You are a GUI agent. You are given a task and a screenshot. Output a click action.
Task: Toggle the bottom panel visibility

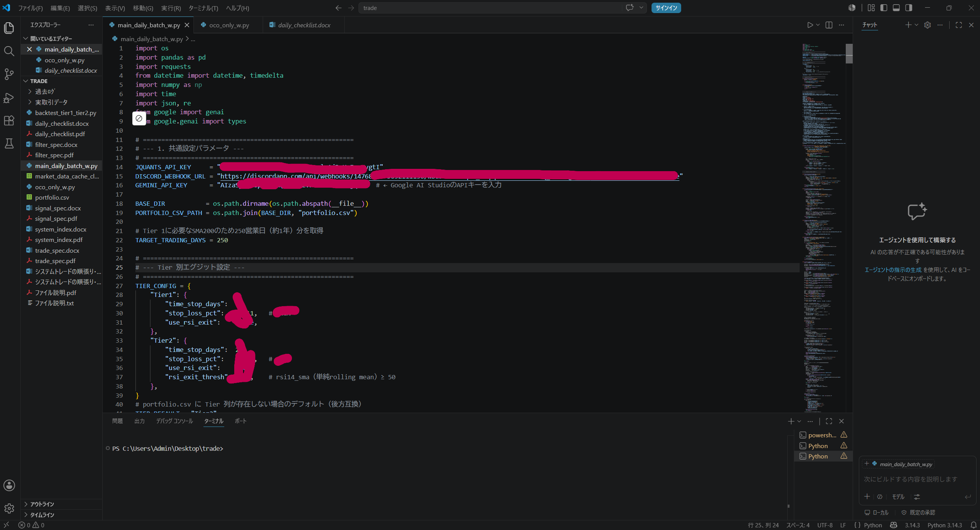[x=896, y=8]
